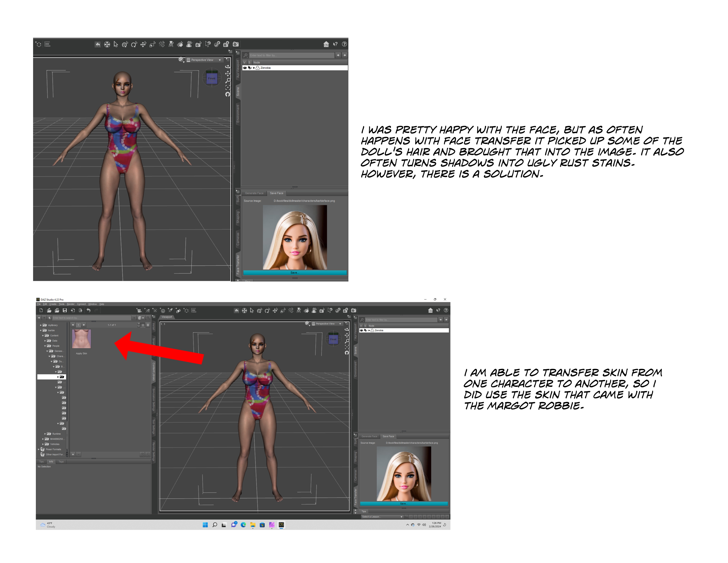Open DrawStyle sphere dropdown in lower viewport
Screen dimensions: 728x563
click(x=308, y=324)
